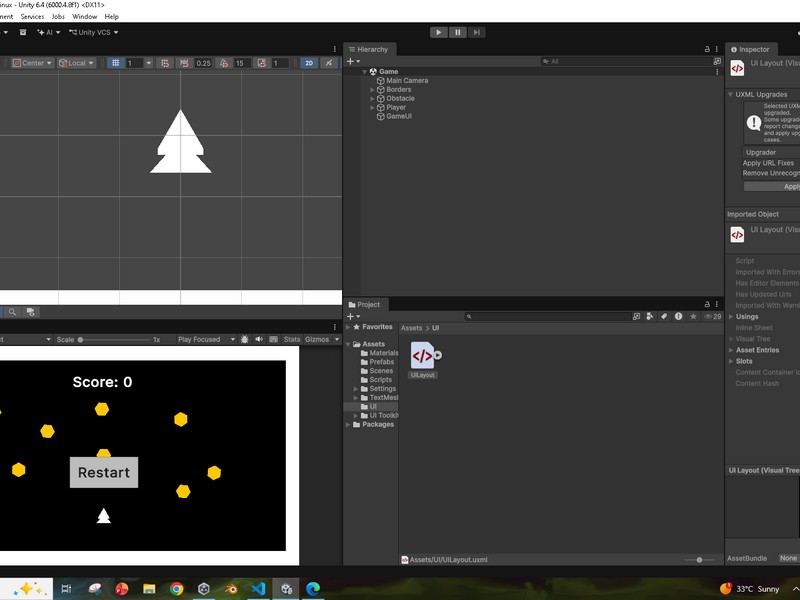
Task: Toggle grid snapping icon
Action: tap(165, 63)
